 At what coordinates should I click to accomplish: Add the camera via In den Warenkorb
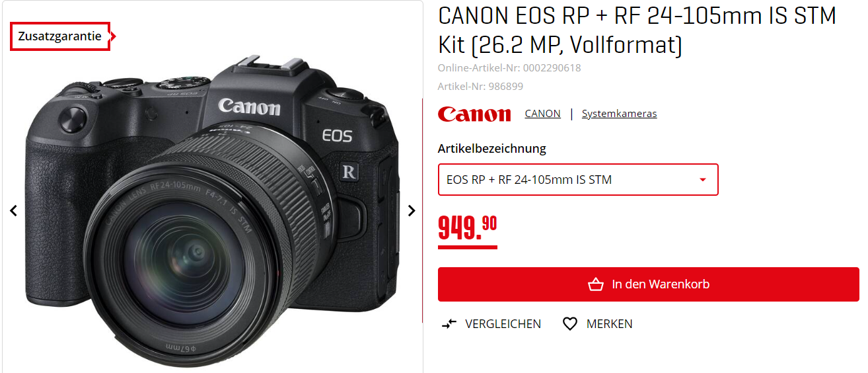pyautogui.click(x=649, y=284)
